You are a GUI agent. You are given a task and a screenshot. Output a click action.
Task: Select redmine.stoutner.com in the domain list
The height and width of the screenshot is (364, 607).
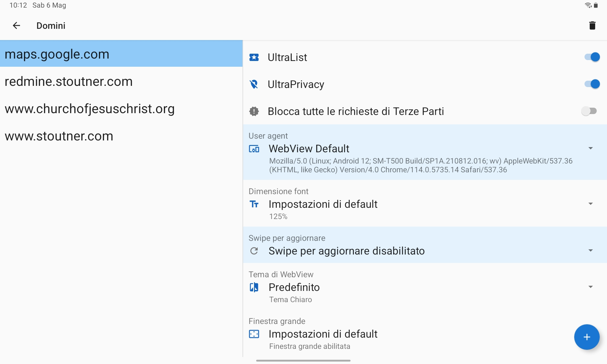69,82
